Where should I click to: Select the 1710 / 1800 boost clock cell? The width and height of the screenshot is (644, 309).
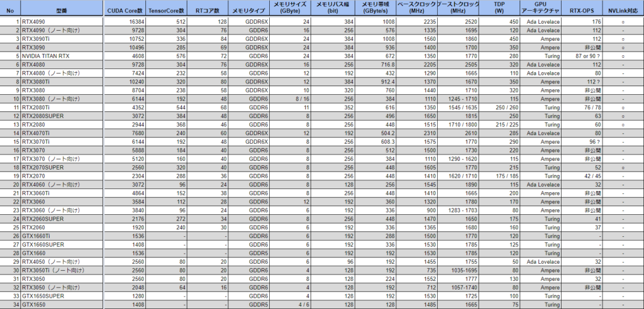(458, 125)
